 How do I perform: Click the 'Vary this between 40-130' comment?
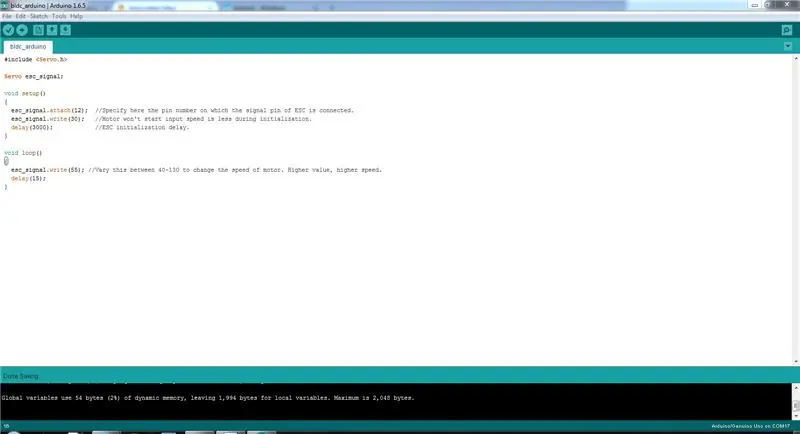coord(235,170)
